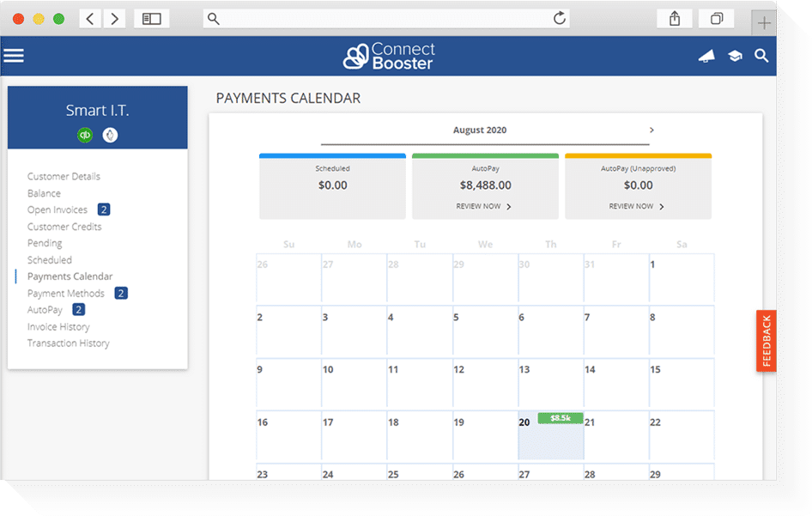Select August 5 on calendar

[x=485, y=331]
